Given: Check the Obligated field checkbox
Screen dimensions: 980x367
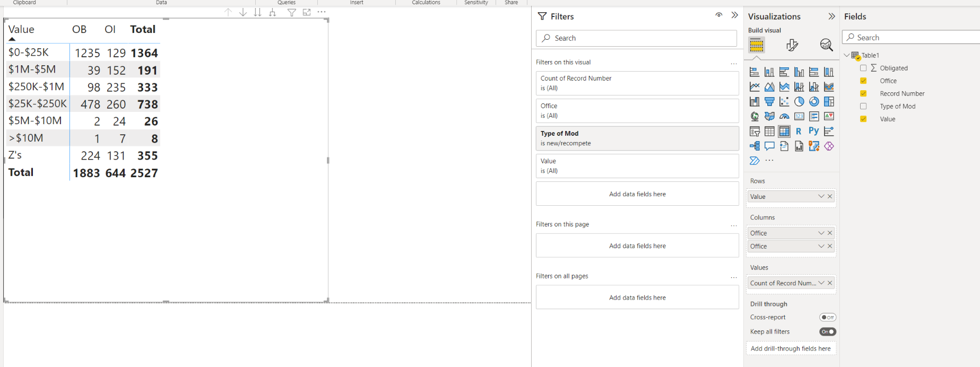Looking at the screenshot, I should (x=863, y=68).
